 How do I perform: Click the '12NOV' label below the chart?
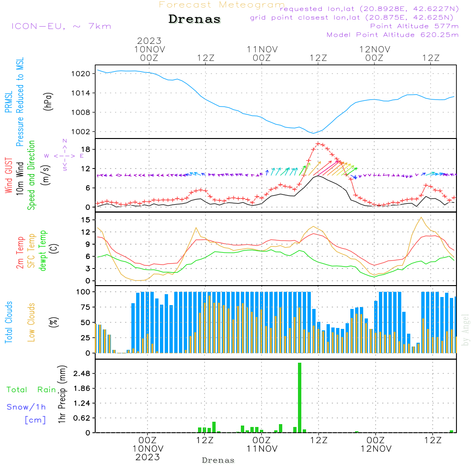[376, 449]
